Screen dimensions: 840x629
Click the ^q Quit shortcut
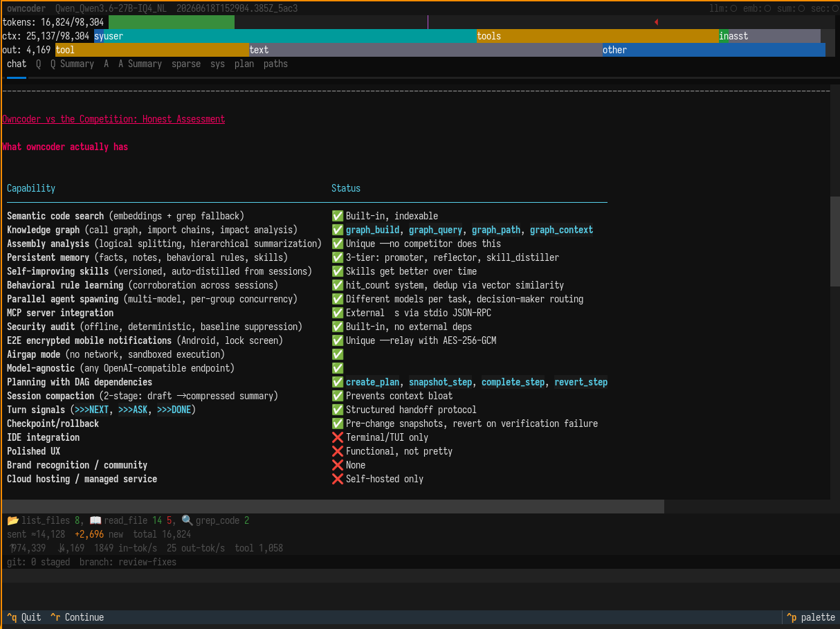[x=24, y=617]
